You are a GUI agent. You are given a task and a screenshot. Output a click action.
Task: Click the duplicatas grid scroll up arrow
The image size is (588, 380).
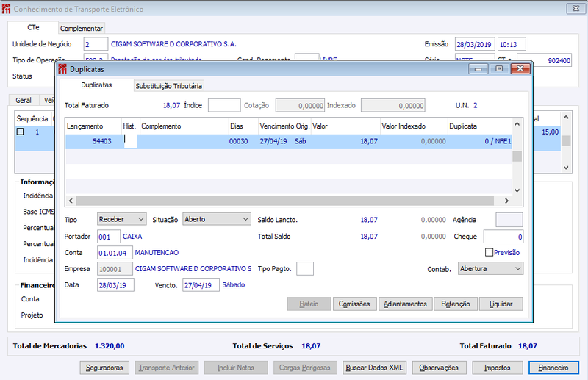[x=517, y=123]
